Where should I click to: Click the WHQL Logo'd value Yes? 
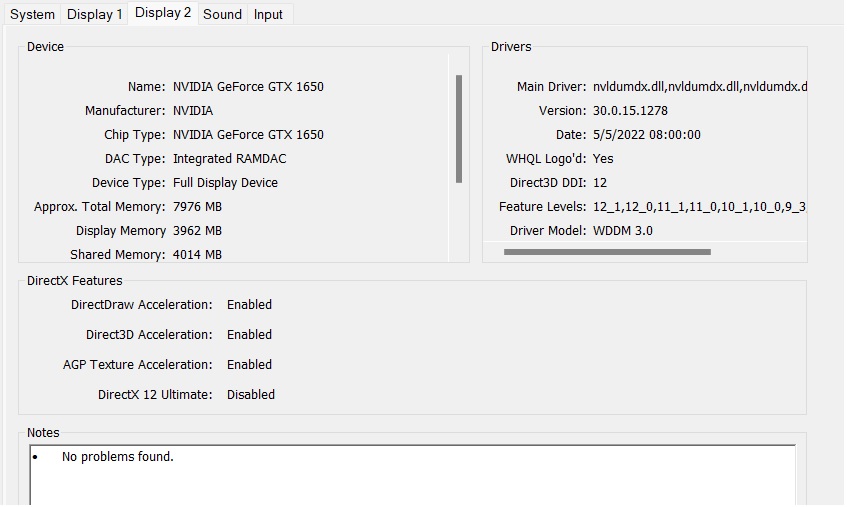603,159
